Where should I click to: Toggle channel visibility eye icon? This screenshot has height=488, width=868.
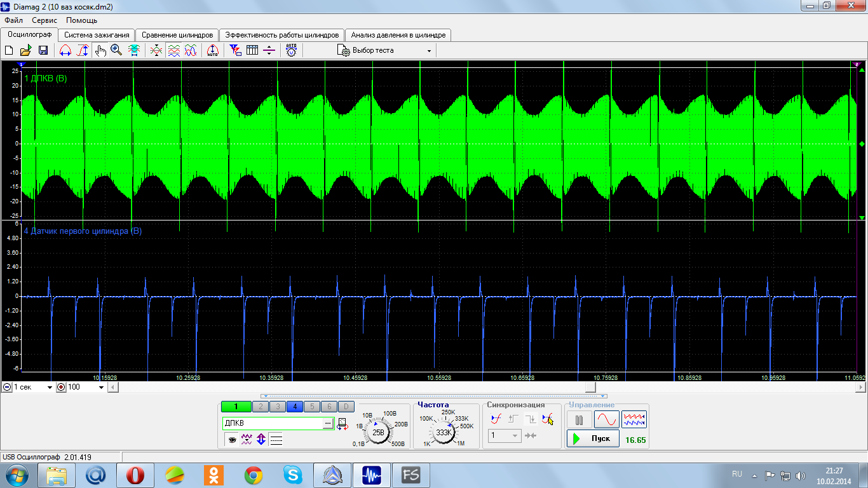coord(233,439)
